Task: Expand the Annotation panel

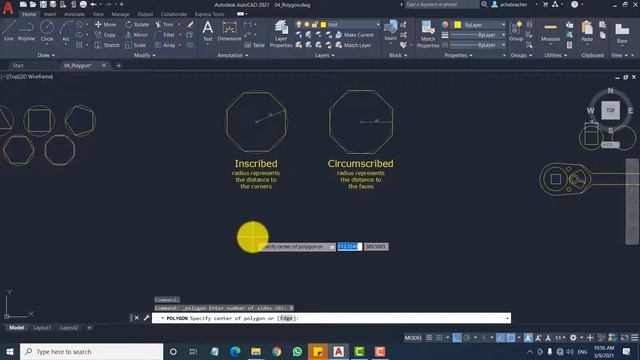Action: tap(232, 55)
